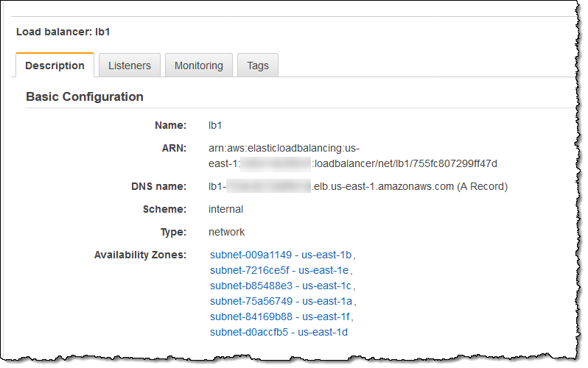Viewport: 588px width, 368px height.
Task: Click subnet-84169b88 us-east-1f link
Action: (281, 316)
